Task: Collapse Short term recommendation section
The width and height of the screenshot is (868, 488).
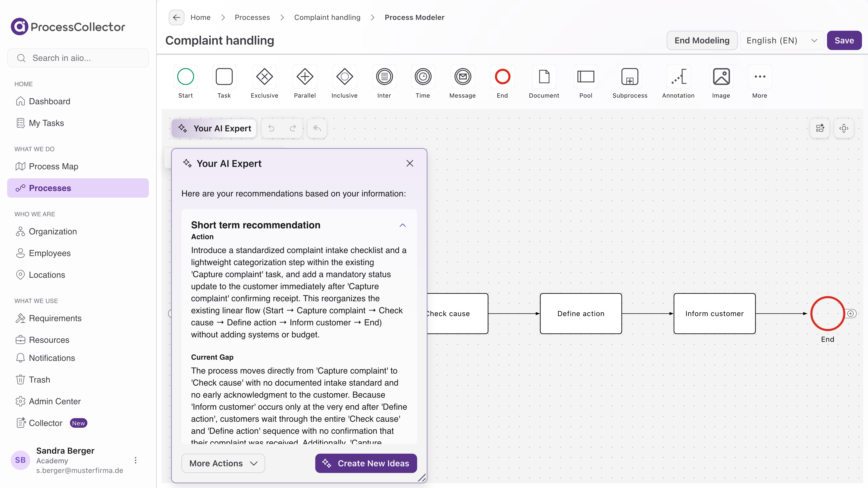Action: 403,225
